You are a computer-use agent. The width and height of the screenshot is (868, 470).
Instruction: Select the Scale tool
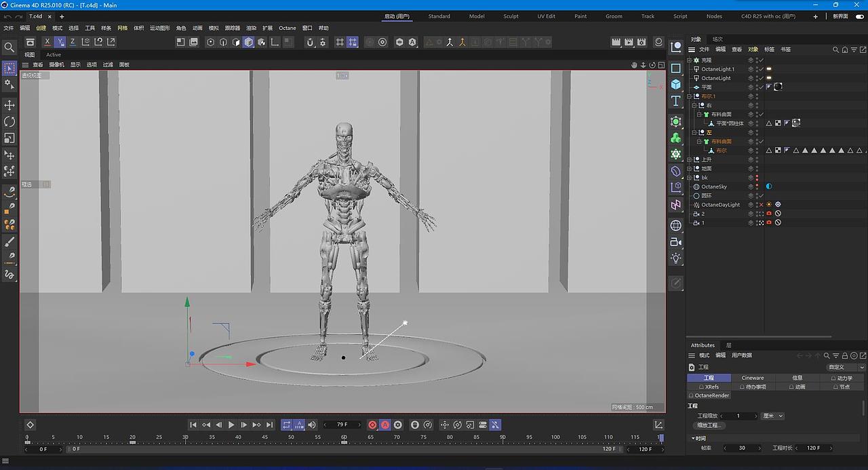pos(9,138)
